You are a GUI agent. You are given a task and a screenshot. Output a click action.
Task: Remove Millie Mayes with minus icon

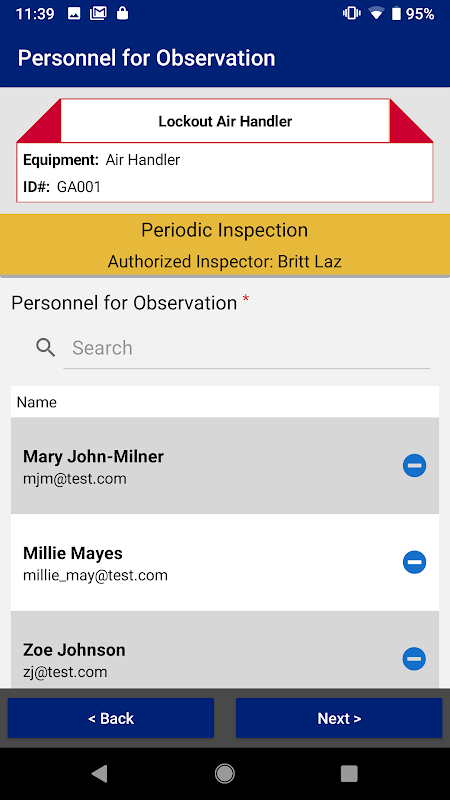(414, 562)
